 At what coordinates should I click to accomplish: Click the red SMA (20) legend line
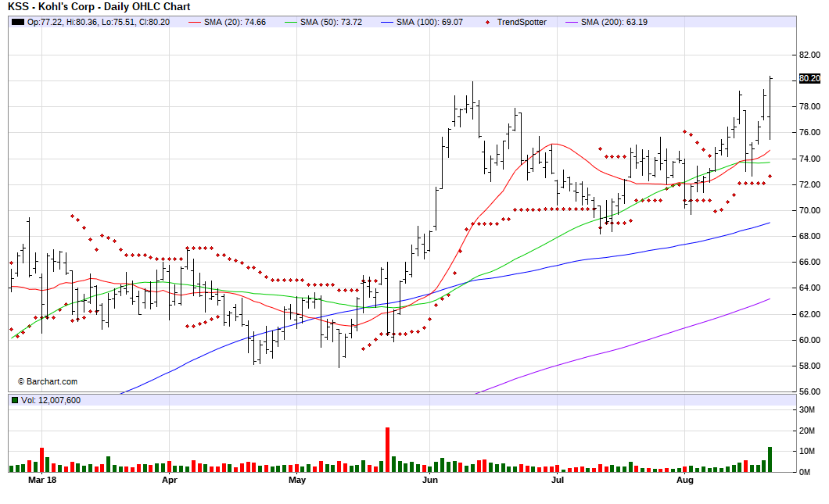tap(195, 22)
